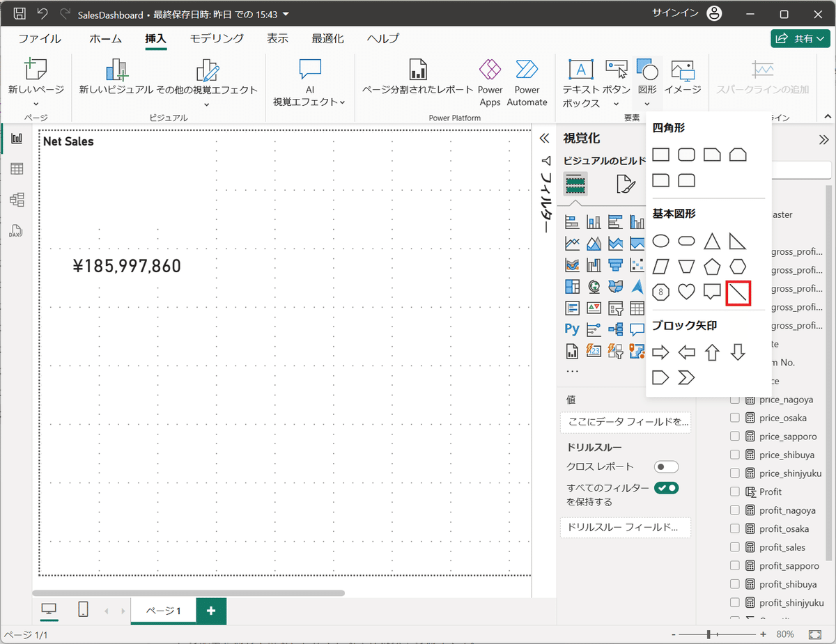
Task: Open the DAX query view
Action: (x=17, y=231)
